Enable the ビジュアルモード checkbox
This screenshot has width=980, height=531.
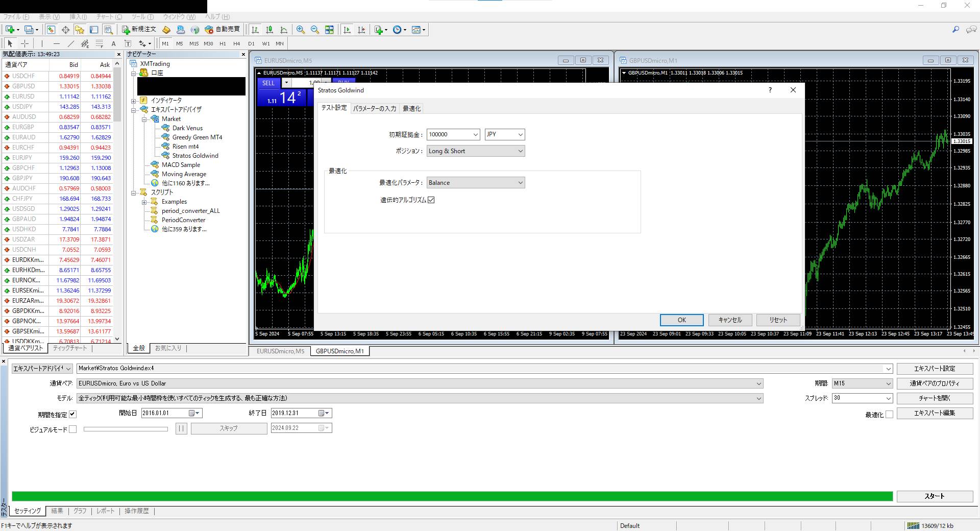pos(72,429)
